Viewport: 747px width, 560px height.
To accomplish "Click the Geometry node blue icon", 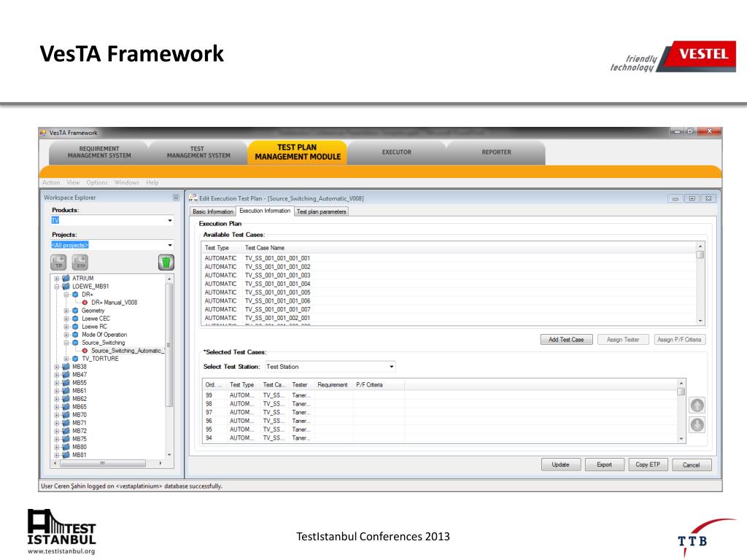I will click(75, 311).
